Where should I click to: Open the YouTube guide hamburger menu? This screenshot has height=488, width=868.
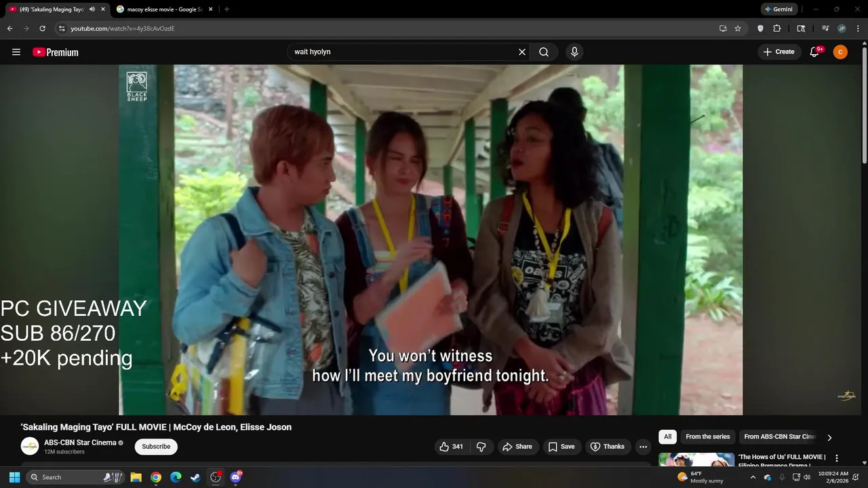16,52
